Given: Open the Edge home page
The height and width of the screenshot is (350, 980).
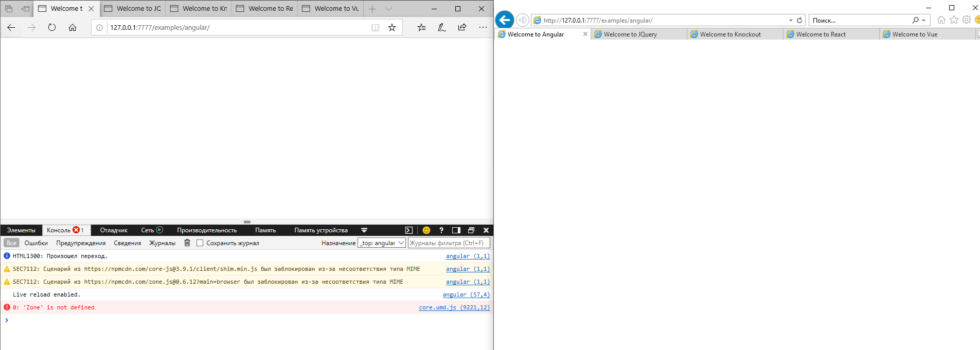Looking at the screenshot, I should point(73,27).
